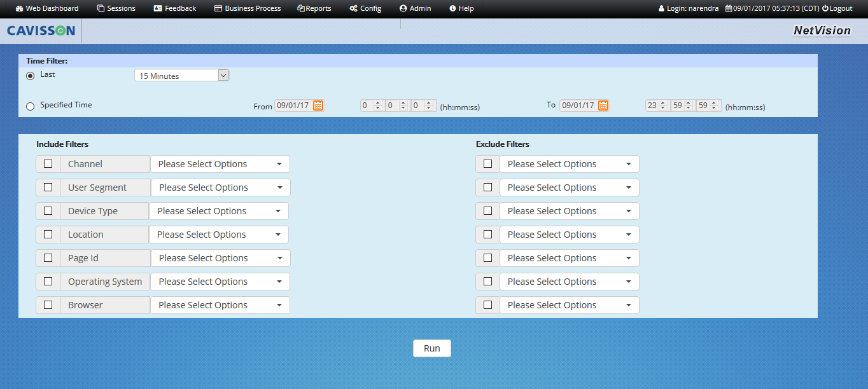
Task: Open the 15 Minutes duration dropdown
Action: [181, 76]
